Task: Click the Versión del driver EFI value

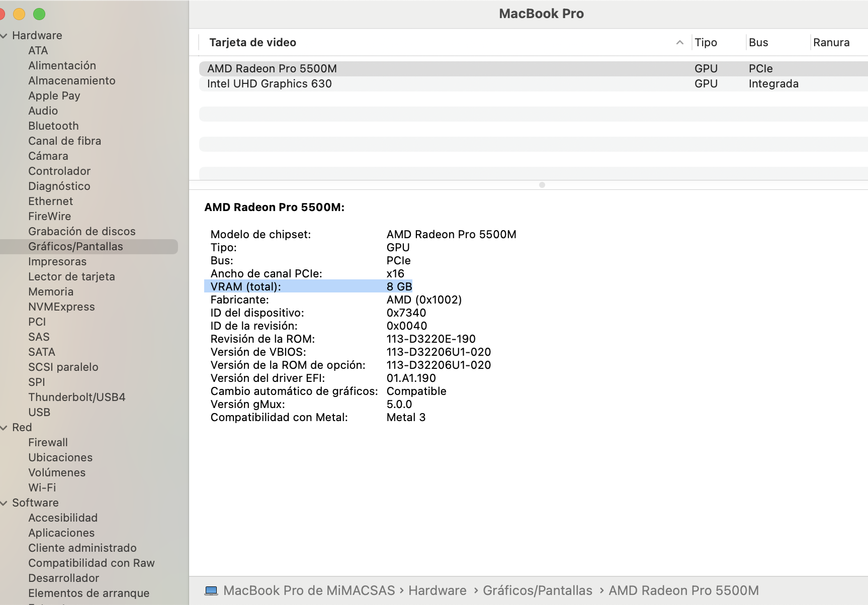Action: pos(411,378)
